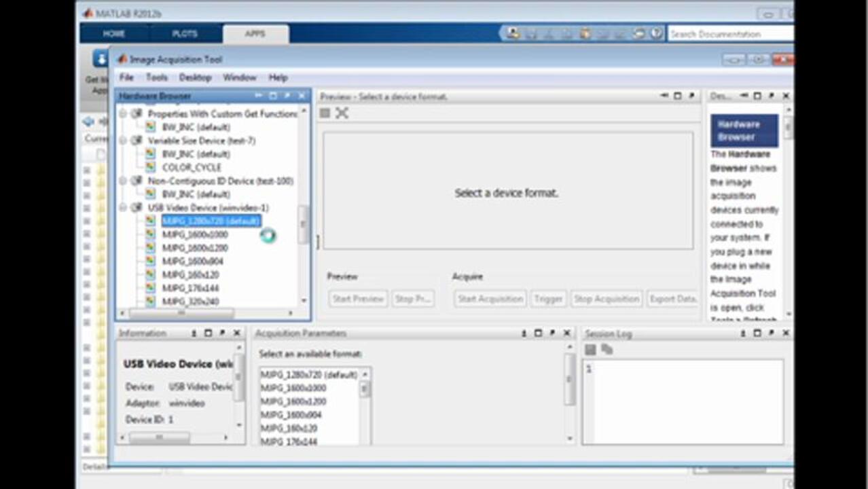868x489 pixels.
Task: Maximize the Hardware Browser panel
Action: [x=273, y=96]
